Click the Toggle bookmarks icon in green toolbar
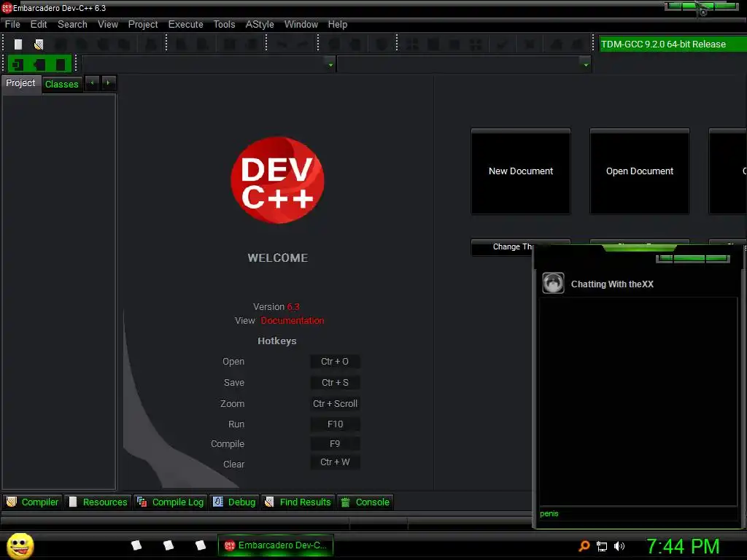Image resolution: width=747 pixels, height=560 pixels. click(39, 64)
